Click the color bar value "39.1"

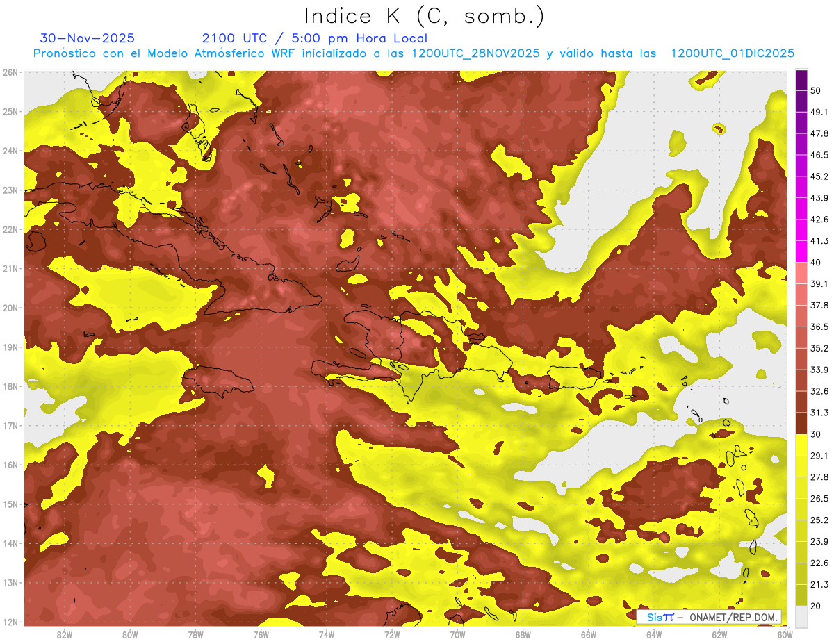point(819,284)
